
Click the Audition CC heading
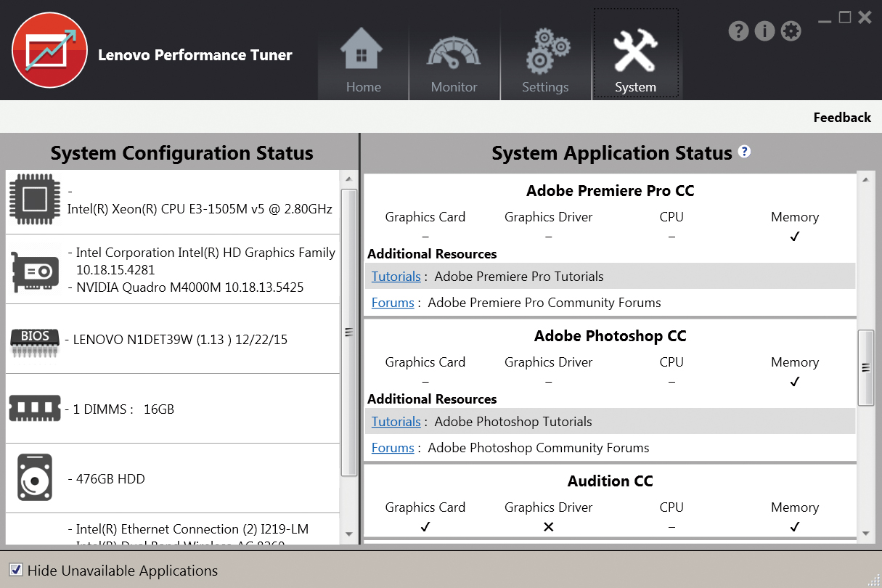(x=611, y=481)
